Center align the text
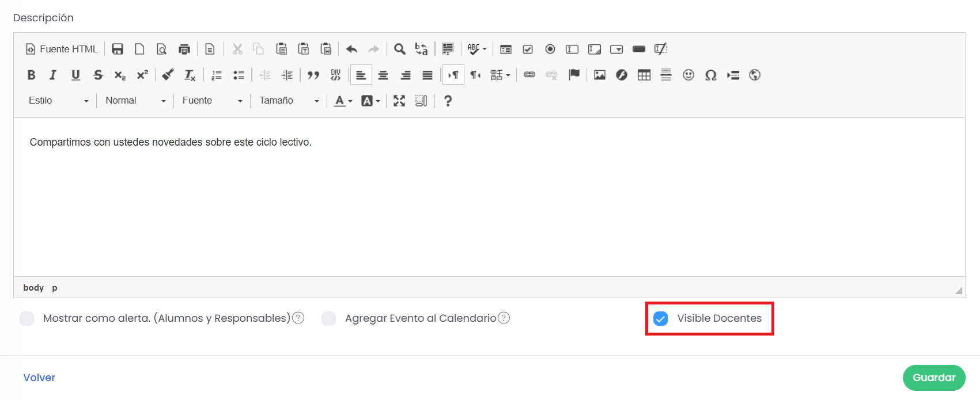 tap(383, 75)
